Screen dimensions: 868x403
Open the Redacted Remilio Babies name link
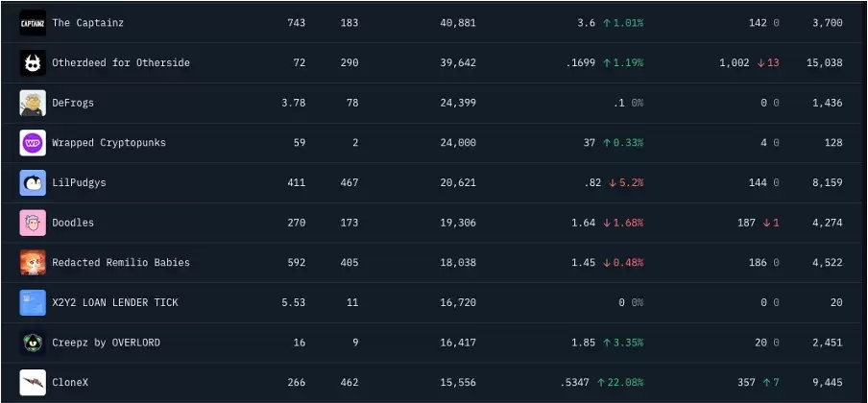(121, 262)
